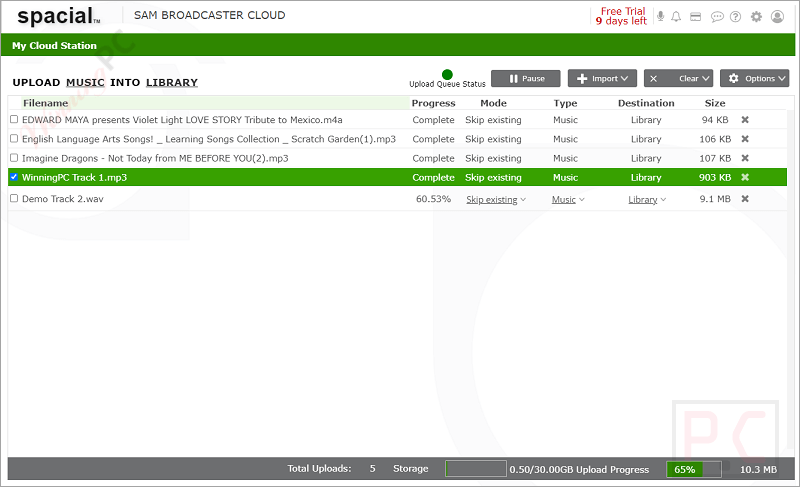Check the Imagine Dragons file checkbox
The width and height of the screenshot is (800, 487).
point(14,158)
